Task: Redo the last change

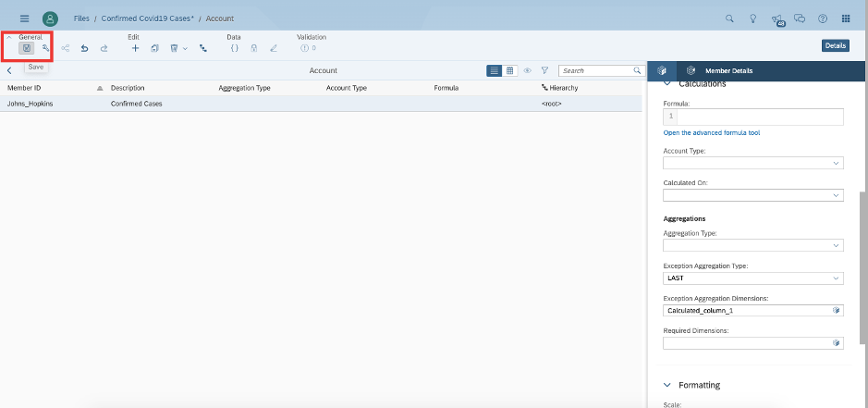Action: click(x=104, y=48)
